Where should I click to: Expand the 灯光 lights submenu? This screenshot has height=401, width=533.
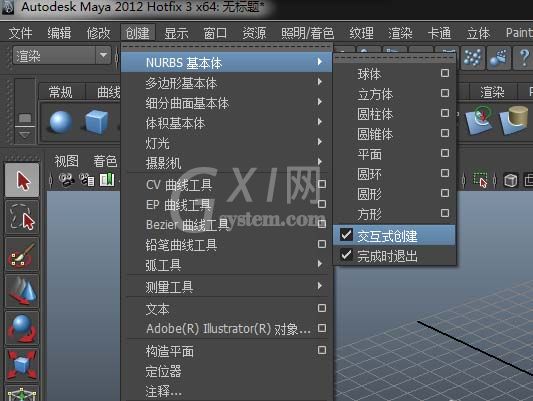(226, 142)
